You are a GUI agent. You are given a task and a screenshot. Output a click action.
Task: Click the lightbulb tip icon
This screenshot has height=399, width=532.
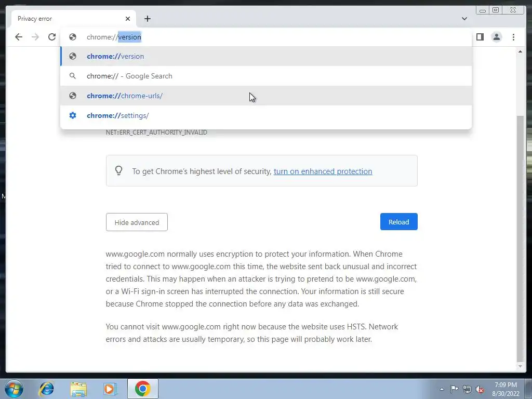118,170
